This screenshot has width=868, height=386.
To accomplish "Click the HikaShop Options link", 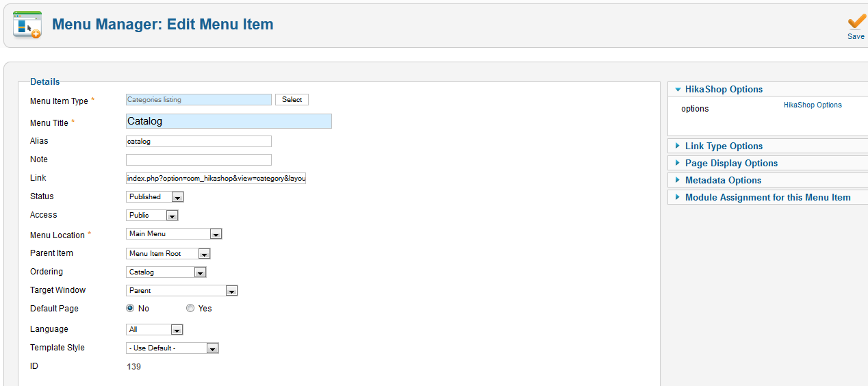I will point(813,105).
